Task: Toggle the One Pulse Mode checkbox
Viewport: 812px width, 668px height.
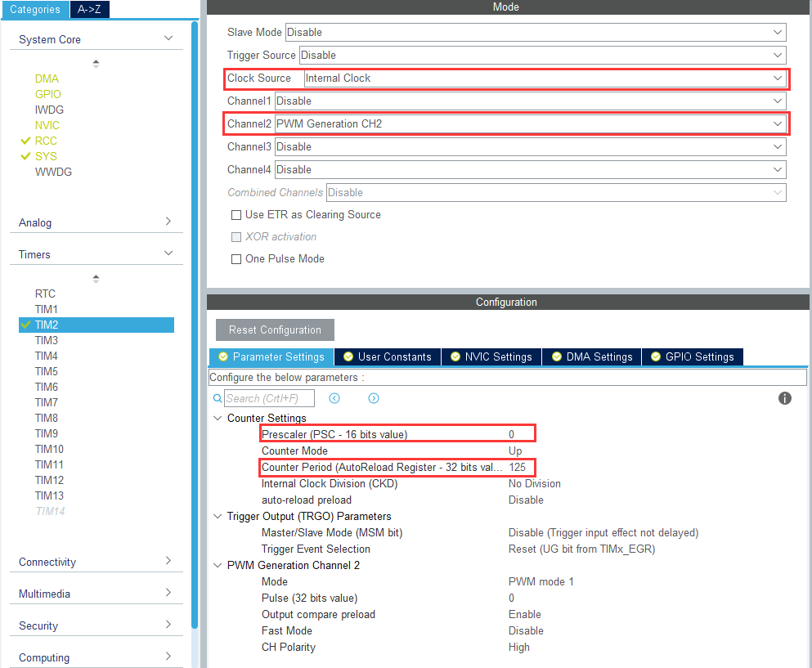Action: [x=236, y=259]
